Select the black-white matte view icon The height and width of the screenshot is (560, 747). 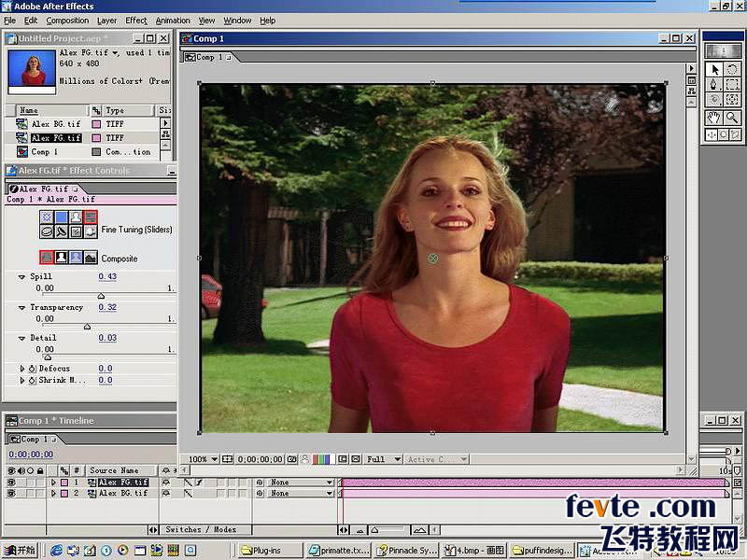coord(62,258)
